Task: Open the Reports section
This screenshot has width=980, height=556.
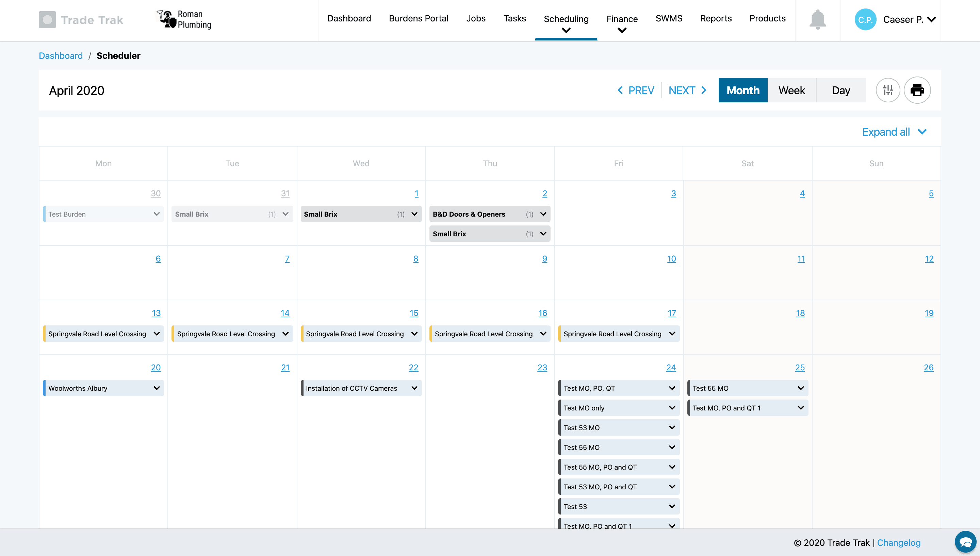Action: pos(716,18)
